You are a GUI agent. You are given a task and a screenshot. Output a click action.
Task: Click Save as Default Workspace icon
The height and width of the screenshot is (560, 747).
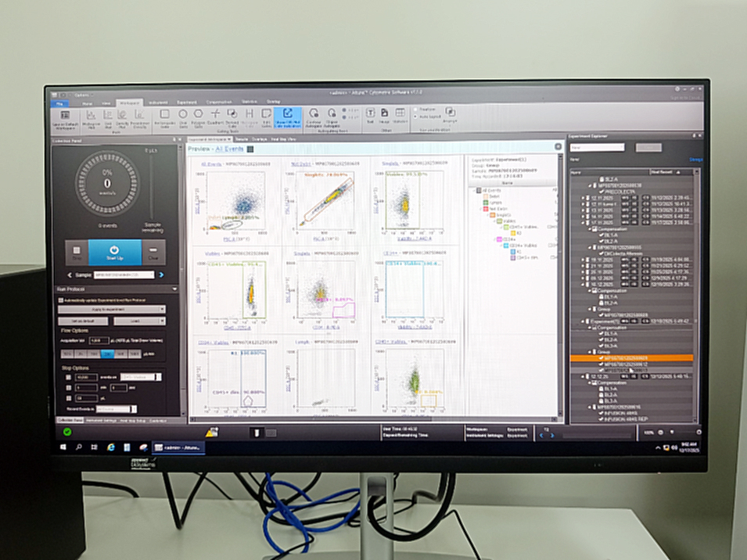click(65, 117)
